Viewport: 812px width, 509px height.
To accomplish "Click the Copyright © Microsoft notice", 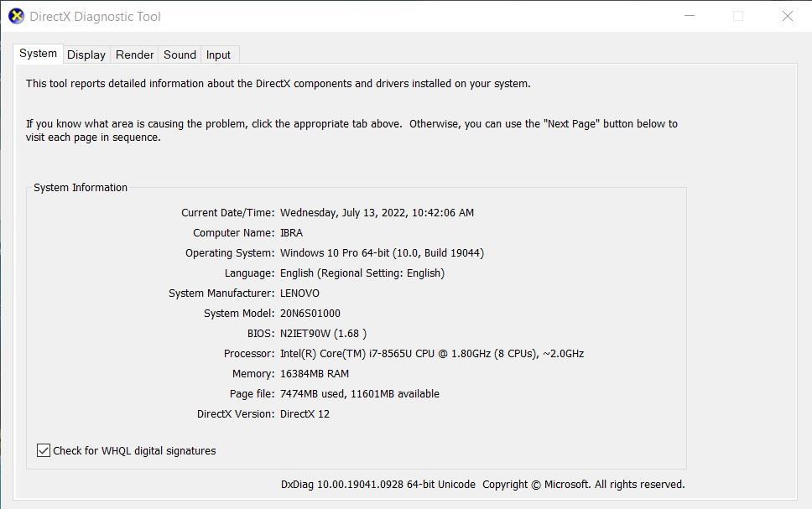I will tap(584, 485).
